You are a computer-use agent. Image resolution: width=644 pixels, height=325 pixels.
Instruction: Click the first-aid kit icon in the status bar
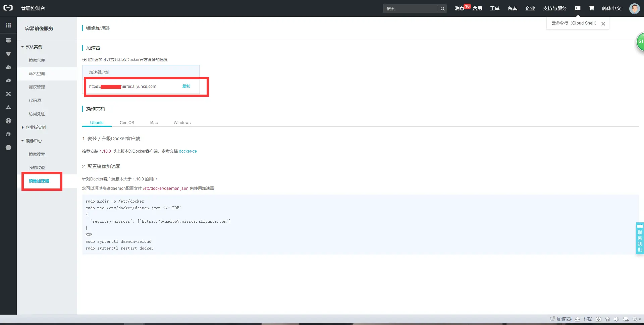tap(598, 319)
